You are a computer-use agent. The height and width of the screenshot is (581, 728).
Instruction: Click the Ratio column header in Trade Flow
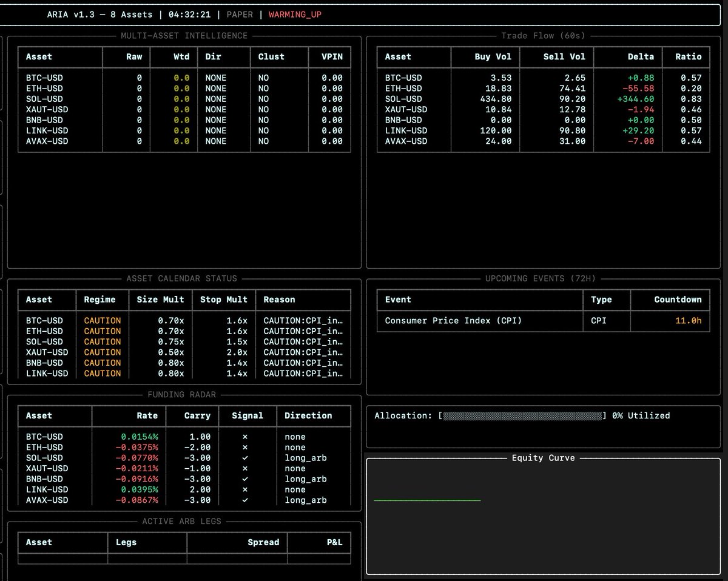(x=689, y=56)
